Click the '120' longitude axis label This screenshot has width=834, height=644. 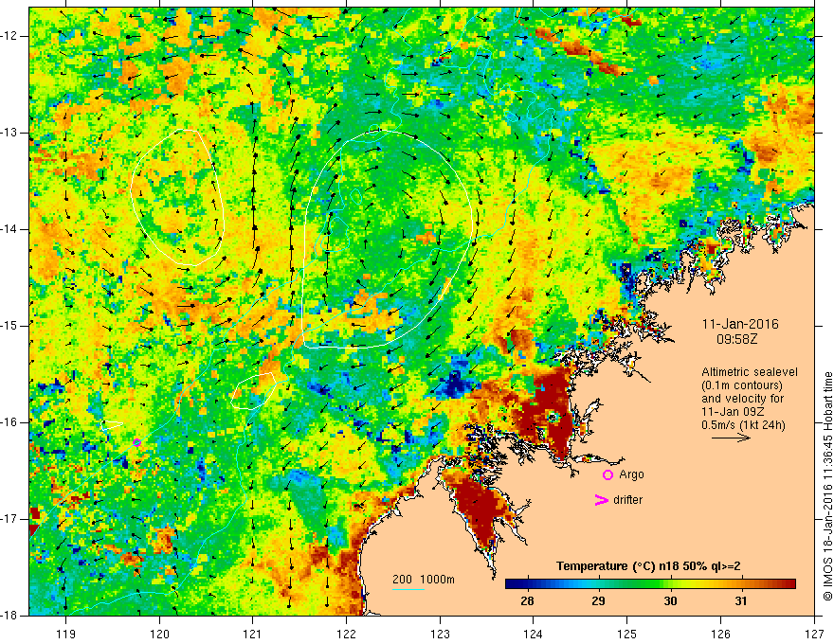(x=159, y=634)
